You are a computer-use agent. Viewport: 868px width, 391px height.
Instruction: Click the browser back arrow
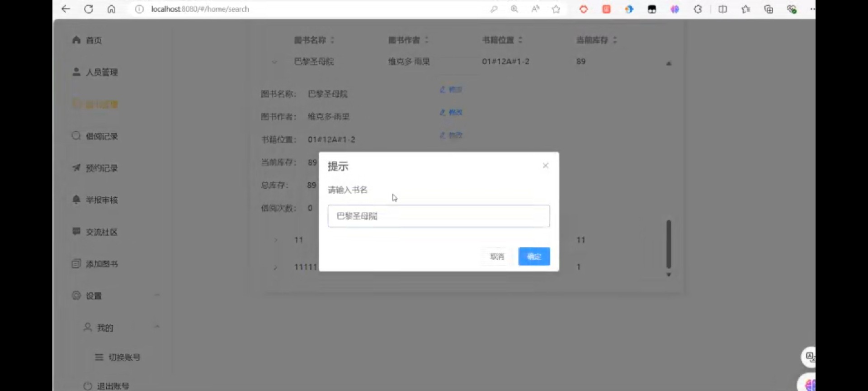(x=66, y=9)
